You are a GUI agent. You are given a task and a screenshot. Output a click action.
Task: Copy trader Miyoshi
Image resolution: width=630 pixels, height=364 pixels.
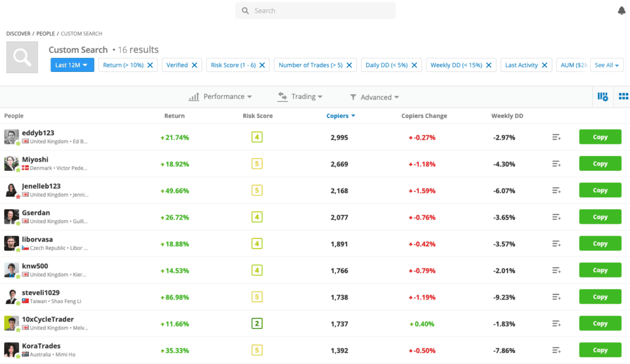[600, 164]
